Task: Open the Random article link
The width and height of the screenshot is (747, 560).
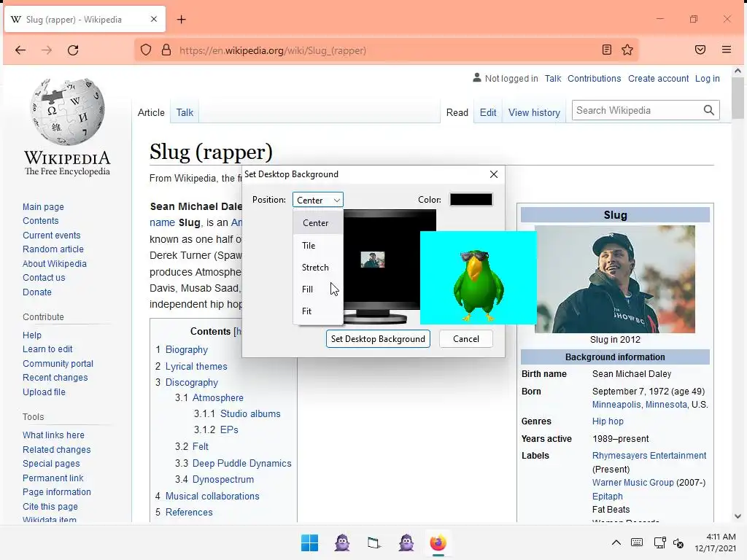Action: pyautogui.click(x=53, y=249)
